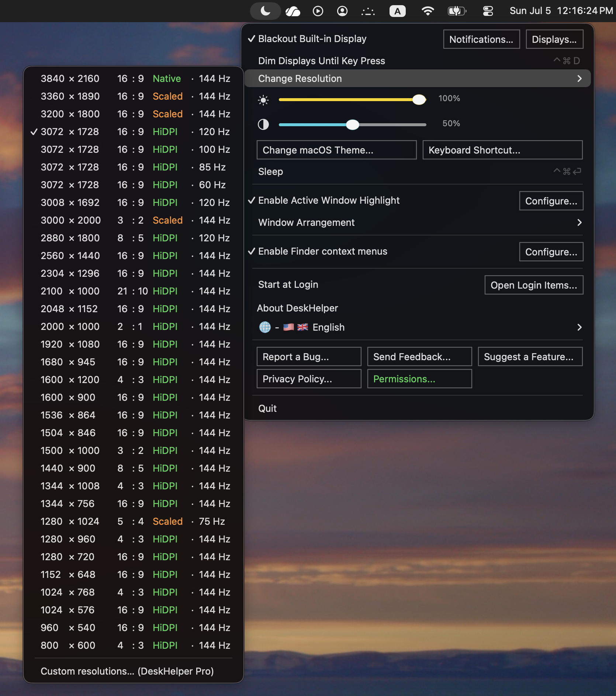Select 1280 × 1024 75 Hz resolution
Screen dimensions: 616x696
[x=134, y=521]
